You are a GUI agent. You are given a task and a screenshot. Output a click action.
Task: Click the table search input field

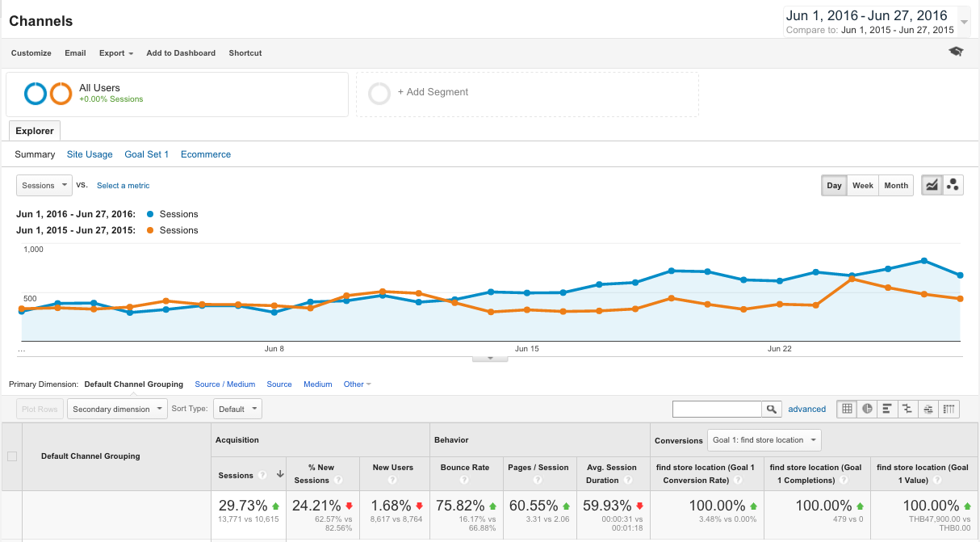click(717, 410)
